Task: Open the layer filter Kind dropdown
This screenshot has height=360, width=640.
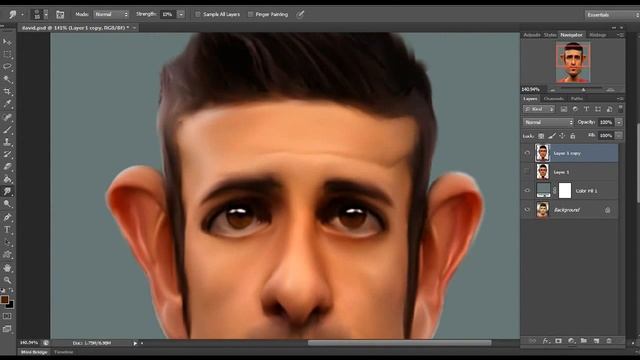Action: pos(539,109)
